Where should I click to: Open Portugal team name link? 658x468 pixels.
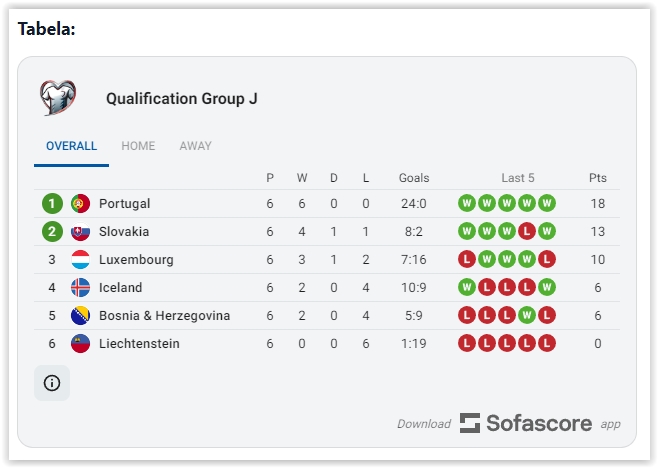tap(124, 204)
